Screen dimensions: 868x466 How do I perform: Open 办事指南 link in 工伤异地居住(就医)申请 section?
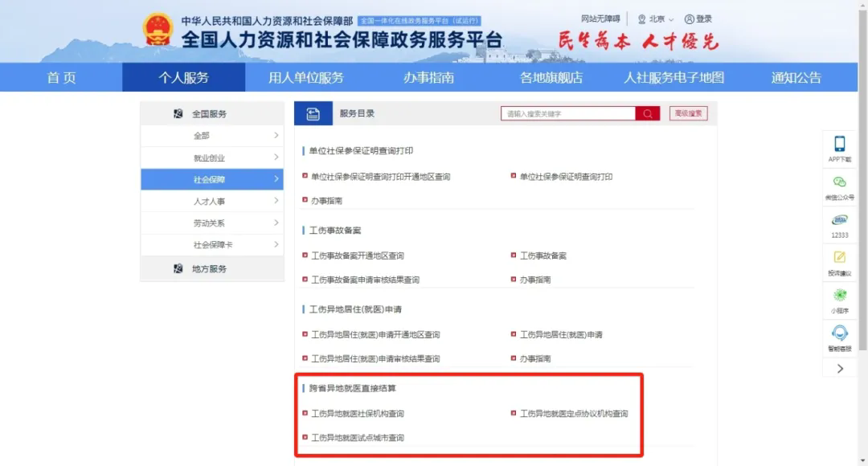click(x=535, y=358)
